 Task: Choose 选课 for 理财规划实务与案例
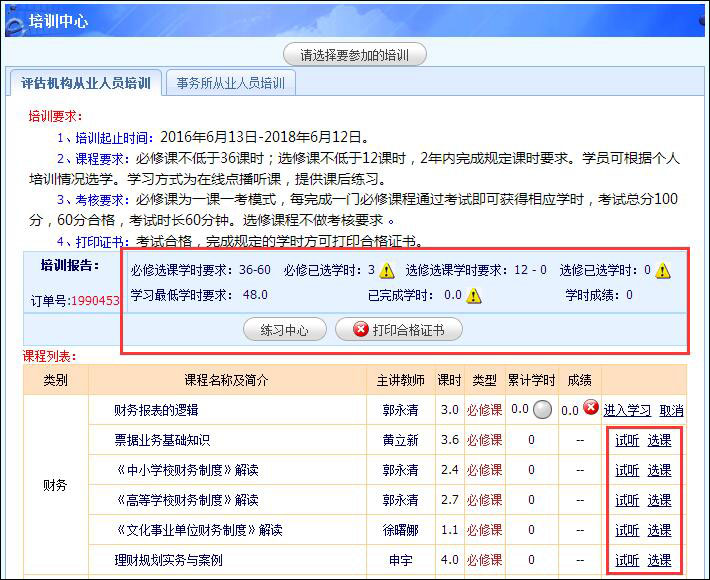point(659,560)
